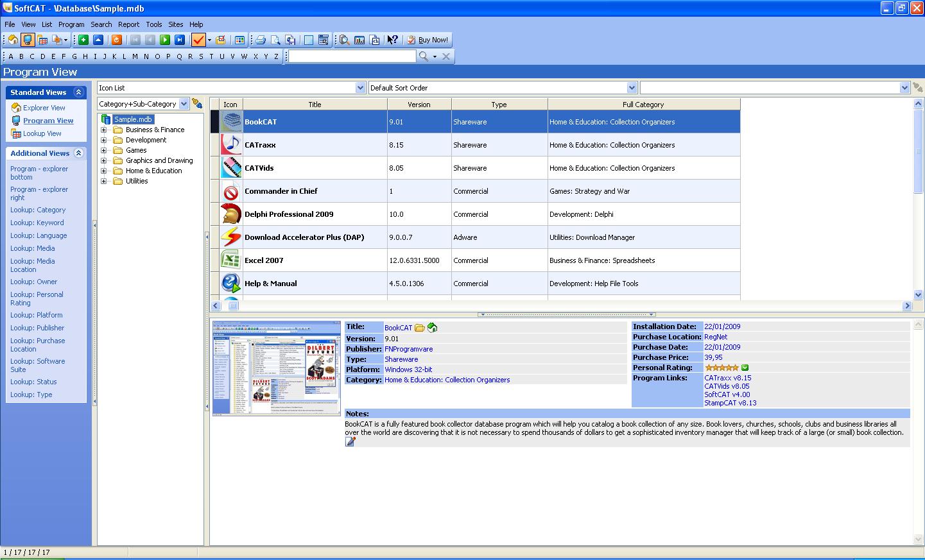Click the folder with checkmark toolbar icon
This screenshot has width=925, height=560.
[220, 40]
